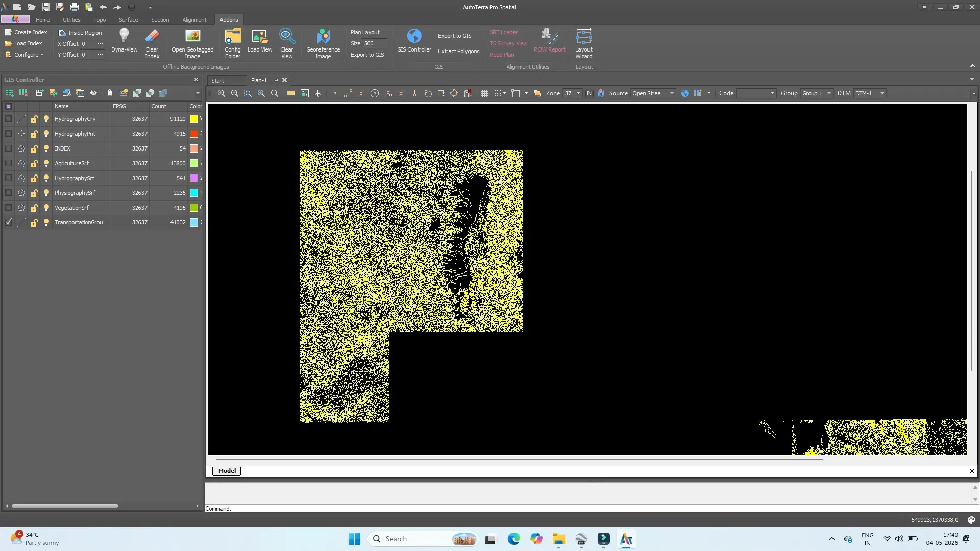The width and height of the screenshot is (980, 551).
Task: Open the Dyna-View lightbulb tool
Action: coord(124,41)
